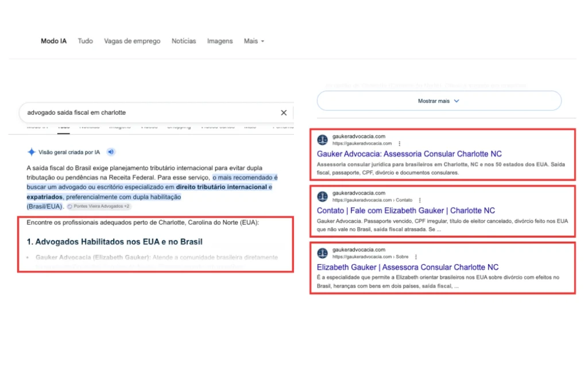Expand the Mais dropdown menu
The height and width of the screenshot is (392, 588).
[254, 41]
